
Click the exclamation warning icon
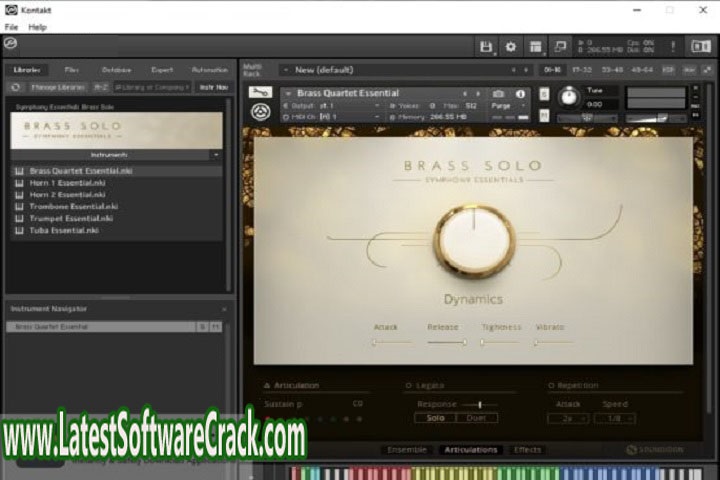coord(673,46)
